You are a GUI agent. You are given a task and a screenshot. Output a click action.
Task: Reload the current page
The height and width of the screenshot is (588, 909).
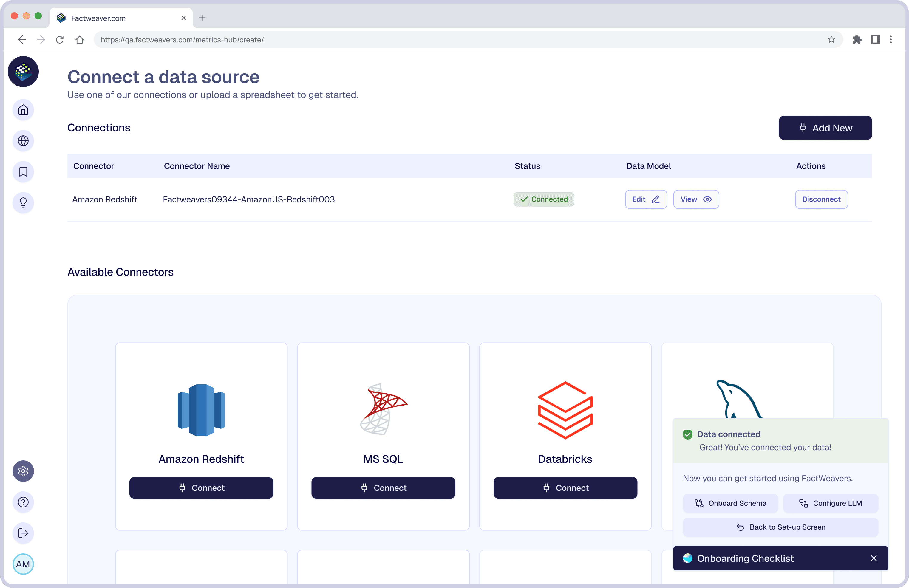[60, 39]
